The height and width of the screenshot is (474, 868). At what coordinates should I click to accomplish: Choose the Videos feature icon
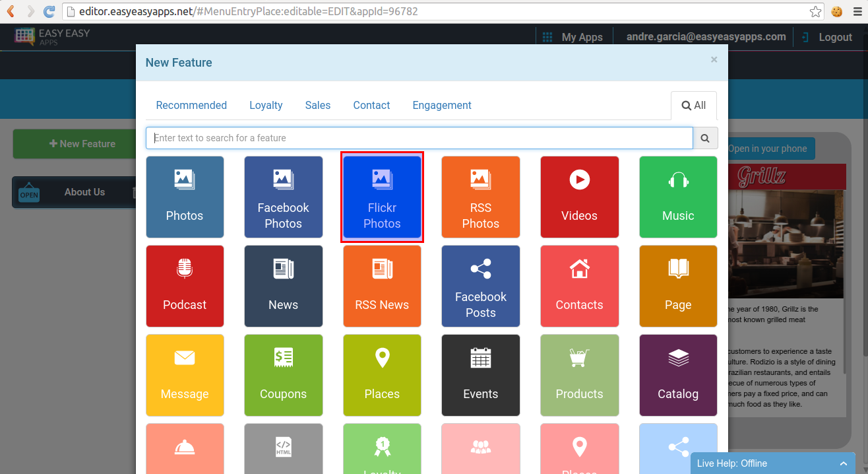(x=579, y=197)
